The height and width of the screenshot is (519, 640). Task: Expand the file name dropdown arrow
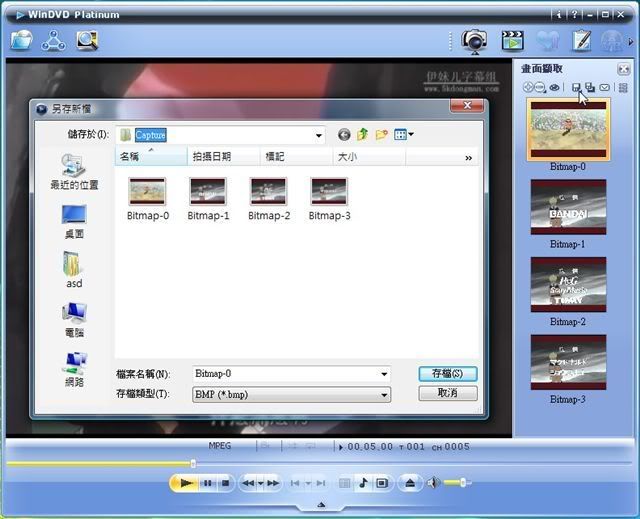[384, 374]
